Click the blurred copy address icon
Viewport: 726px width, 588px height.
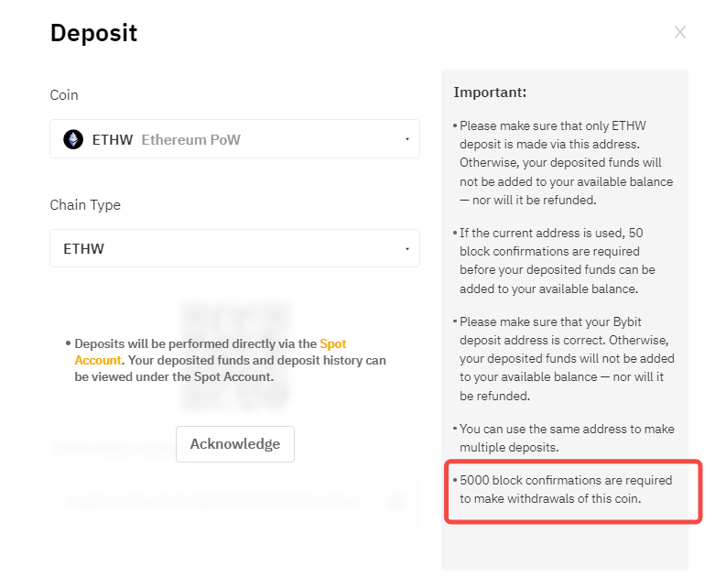point(396,501)
